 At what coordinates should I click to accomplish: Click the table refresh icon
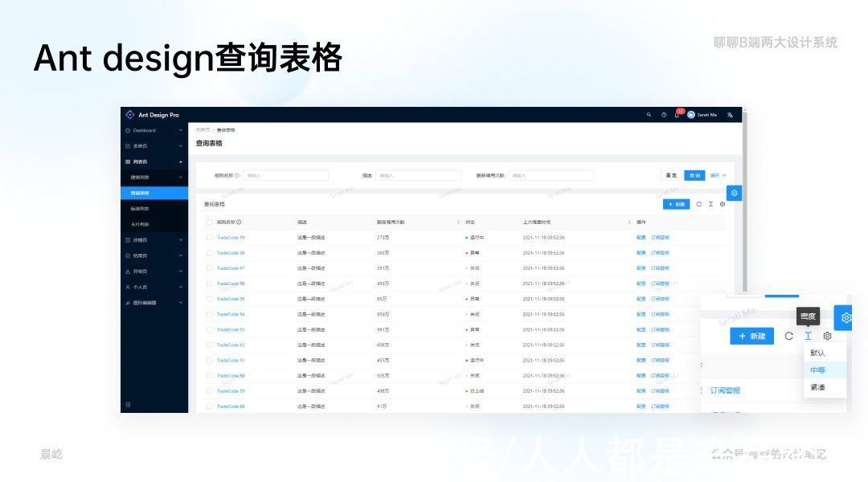tap(700, 204)
